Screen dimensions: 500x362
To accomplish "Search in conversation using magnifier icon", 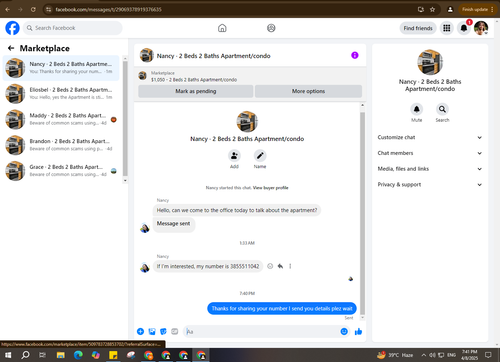I will click(x=442, y=109).
